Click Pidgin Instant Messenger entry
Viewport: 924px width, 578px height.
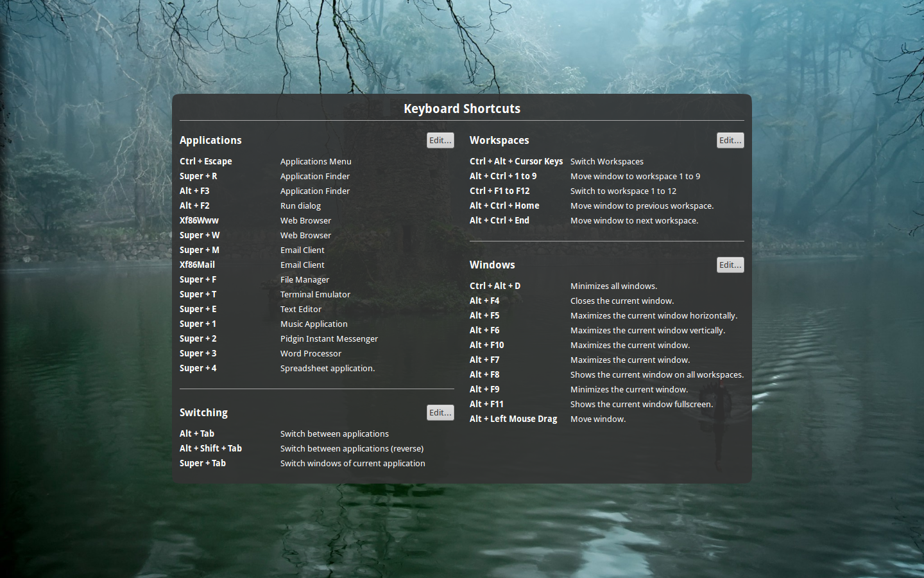(329, 338)
